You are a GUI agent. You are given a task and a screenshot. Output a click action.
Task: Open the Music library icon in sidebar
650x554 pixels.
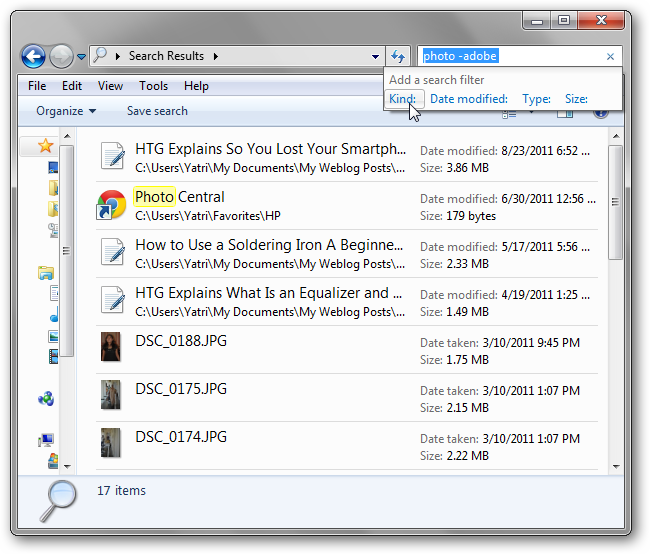click(x=54, y=315)
